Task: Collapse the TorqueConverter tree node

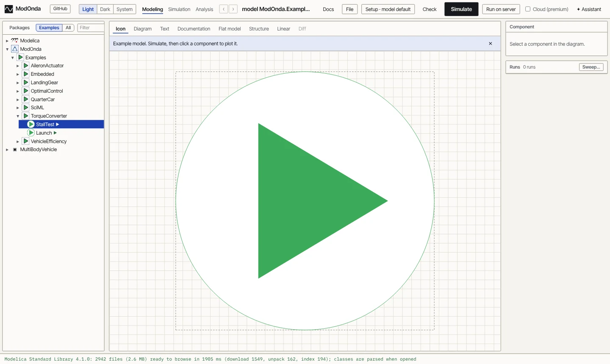Action: tap(18, 116)
